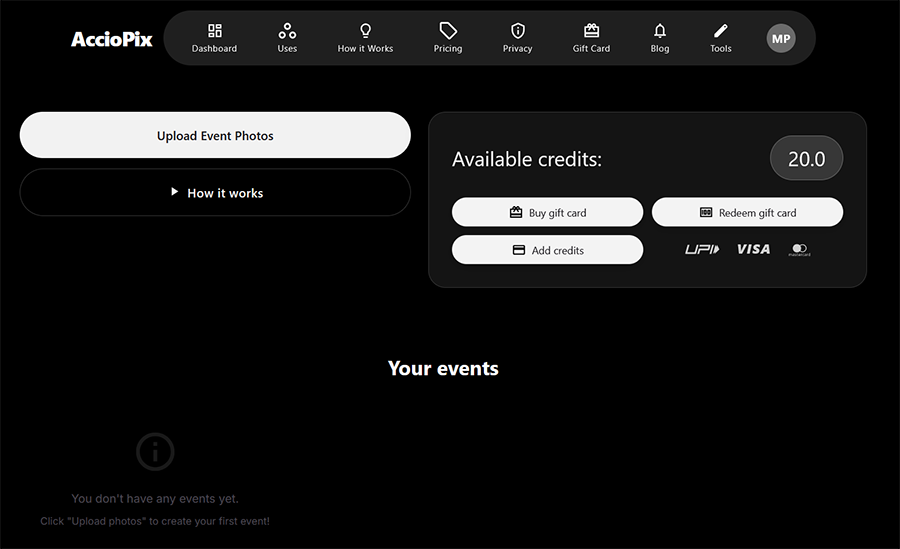Click the Blog bell icon
900x549 pixels.
[x=660, y=30]
